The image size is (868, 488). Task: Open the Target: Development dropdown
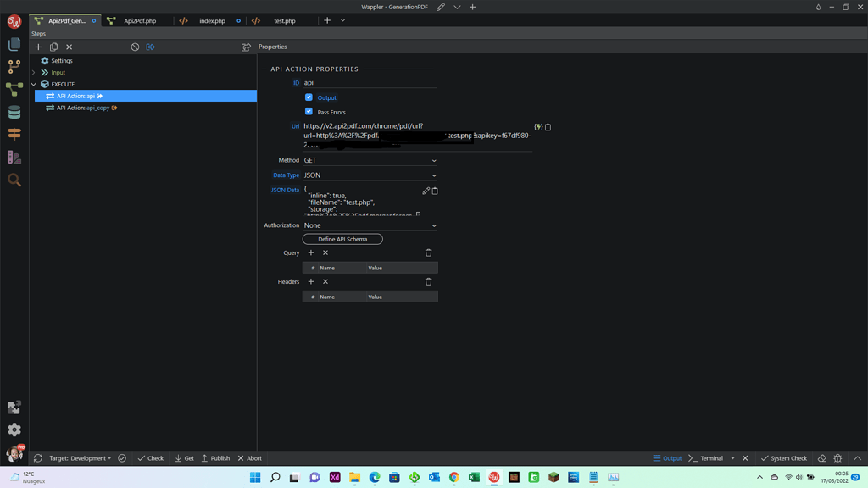click(x=81, y=458)
